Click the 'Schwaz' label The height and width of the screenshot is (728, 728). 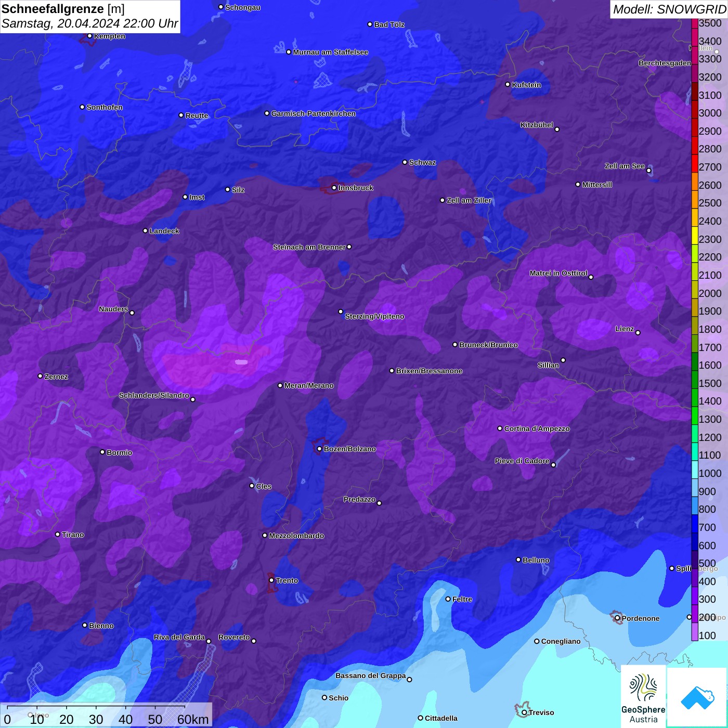pos(422,162)
